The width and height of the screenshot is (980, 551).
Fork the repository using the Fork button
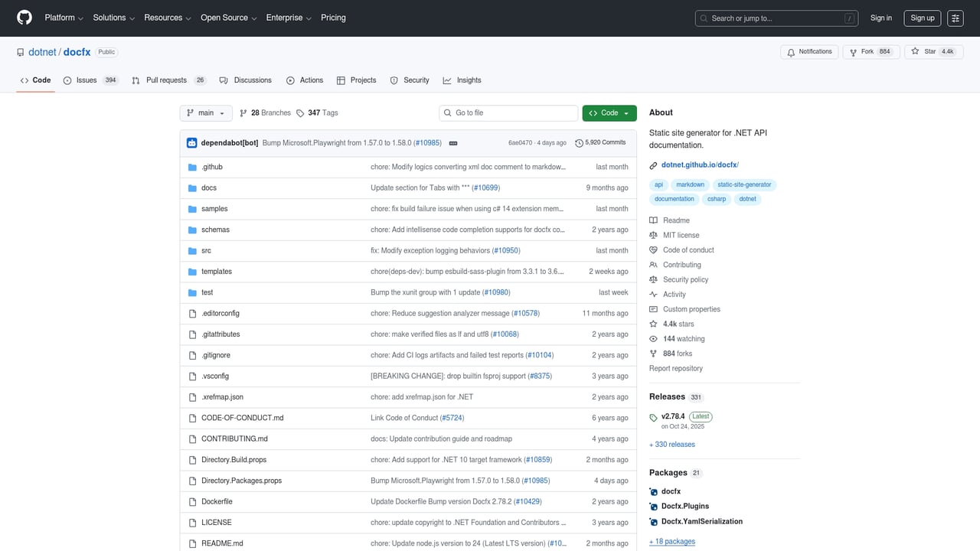(x=871, y=51)
